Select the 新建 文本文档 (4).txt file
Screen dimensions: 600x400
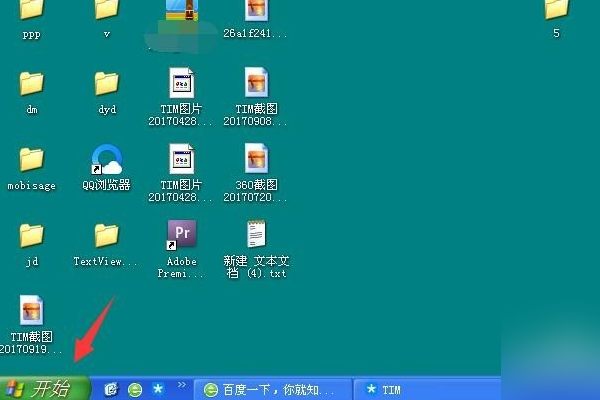click(x=256, y=234)
